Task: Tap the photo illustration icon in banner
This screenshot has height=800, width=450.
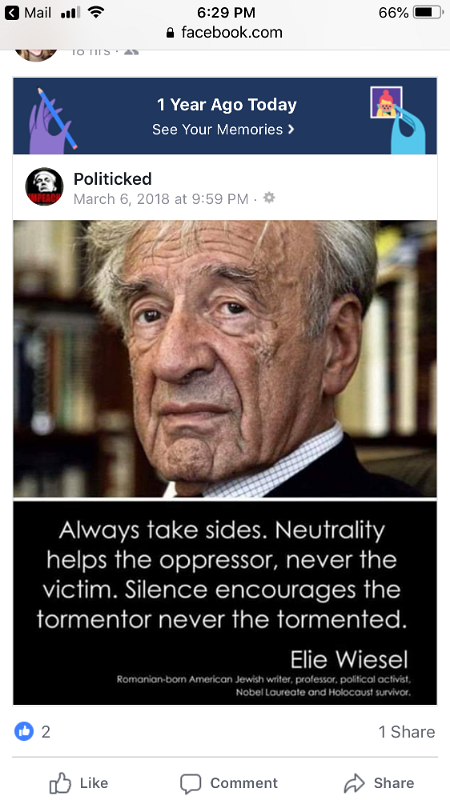Action: point(386,103)
